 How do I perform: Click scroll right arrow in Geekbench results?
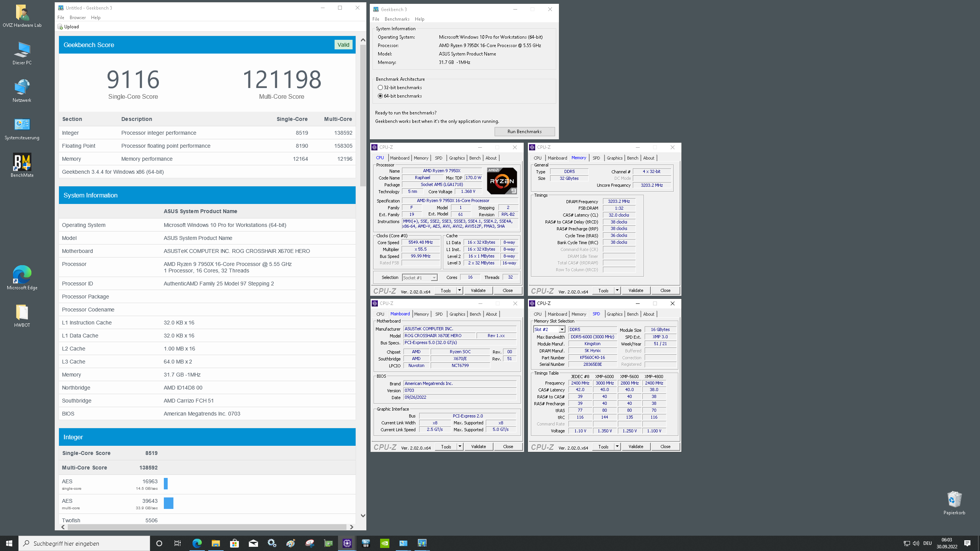[x=351, y=527]
